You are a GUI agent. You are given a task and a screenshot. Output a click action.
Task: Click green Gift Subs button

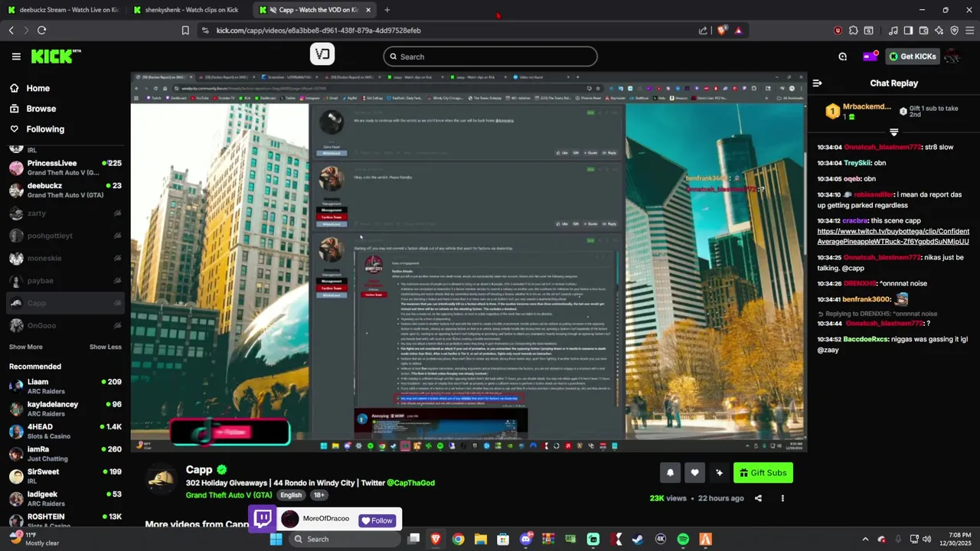coord(763,473)
